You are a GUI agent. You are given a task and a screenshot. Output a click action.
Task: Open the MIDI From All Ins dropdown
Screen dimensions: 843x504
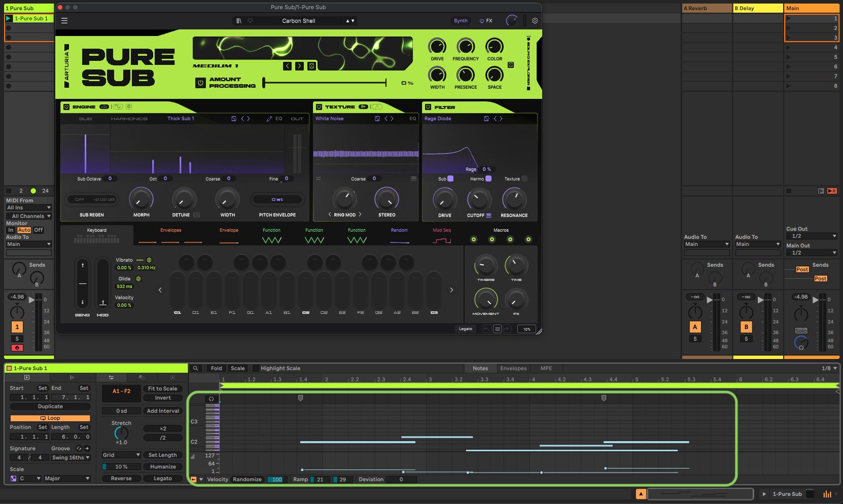(x=28, y=208)
